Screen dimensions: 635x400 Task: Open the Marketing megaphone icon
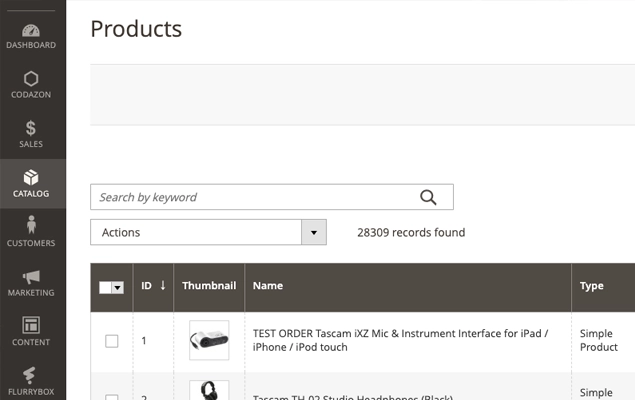(x=31, y=277)
